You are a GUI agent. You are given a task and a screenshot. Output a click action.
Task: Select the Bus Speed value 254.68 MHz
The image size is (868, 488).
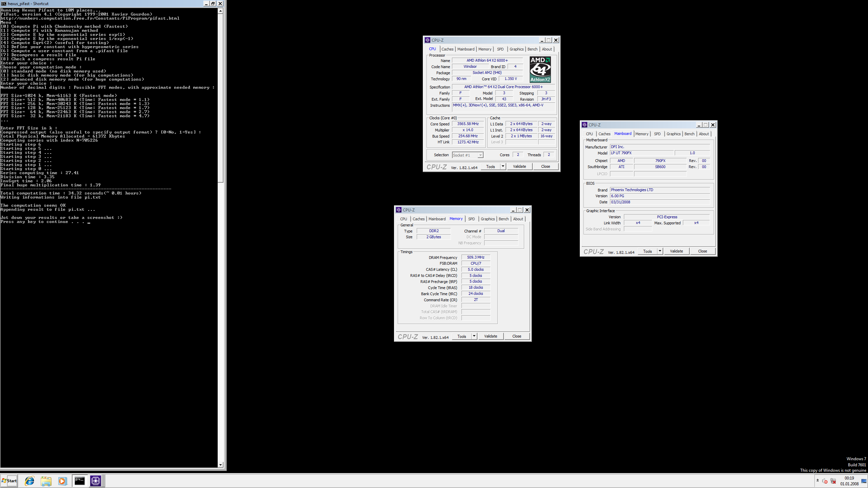pos(468,136)
